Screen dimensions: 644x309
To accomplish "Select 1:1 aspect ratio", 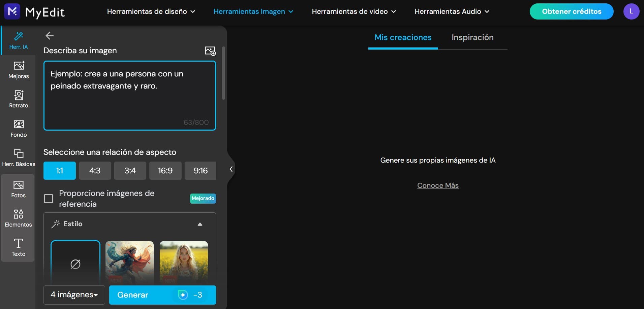I will (60, 171).
